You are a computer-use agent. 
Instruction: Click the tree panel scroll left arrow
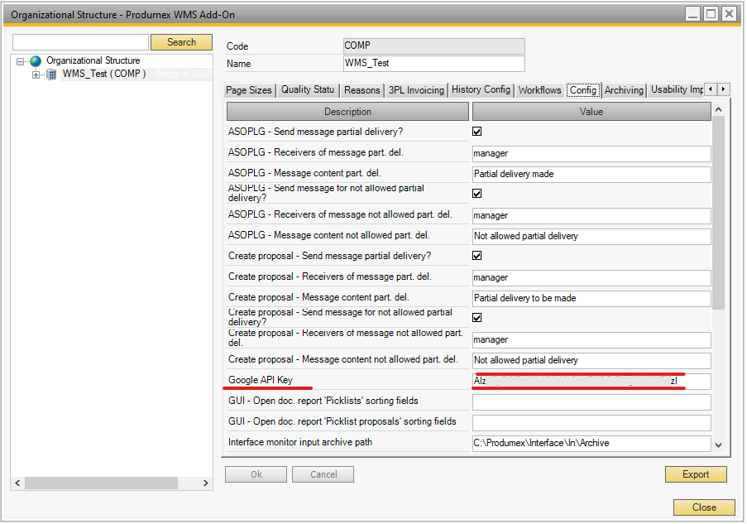point(18,483)
